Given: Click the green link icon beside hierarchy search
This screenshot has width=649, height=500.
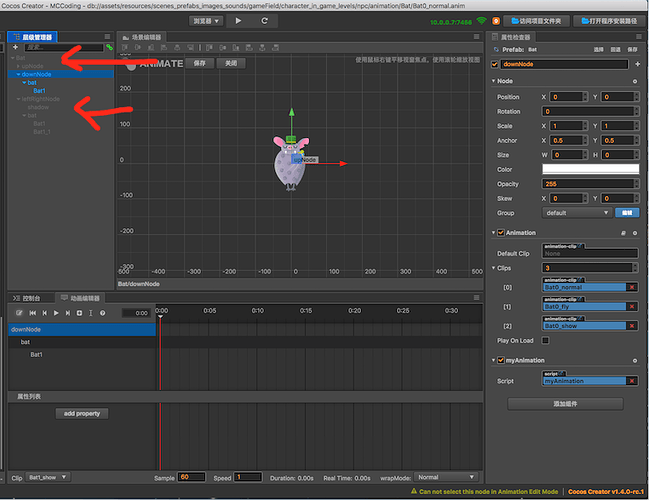Looking at the screenshot, I should tap(109, 47).
